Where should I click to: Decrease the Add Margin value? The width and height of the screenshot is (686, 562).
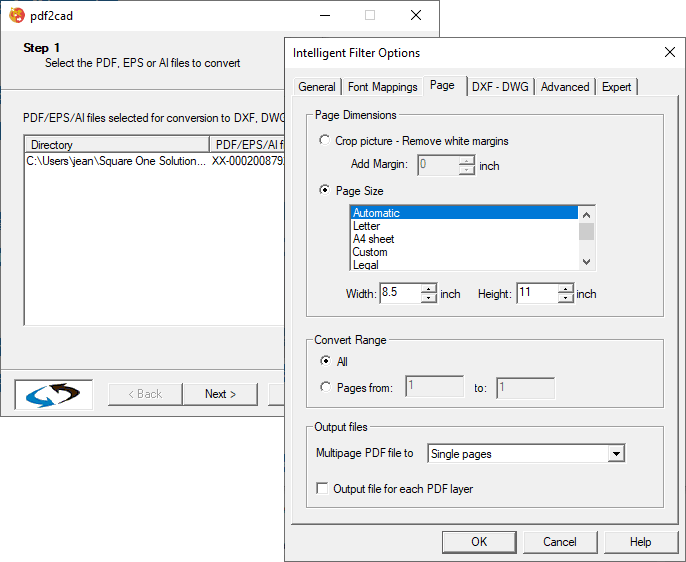click(x=467, y=170)
